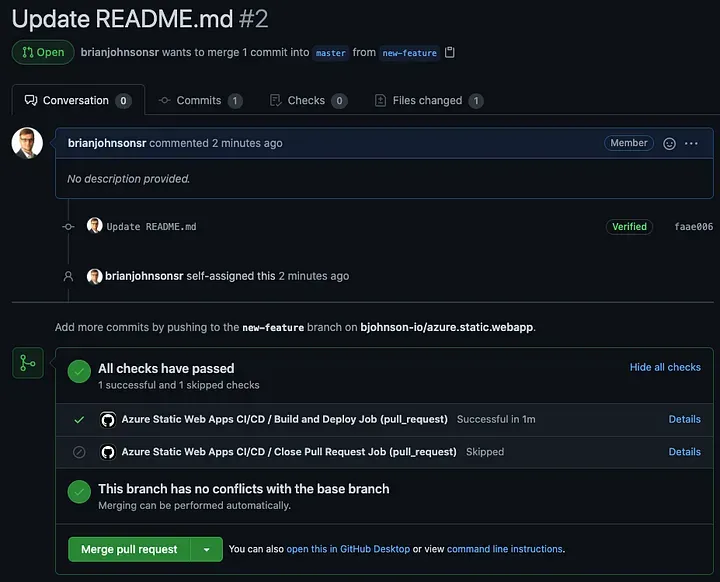The image size is (720, 582).
Task: Open Details for Close Pull Request Job
Action: point(684,452)
